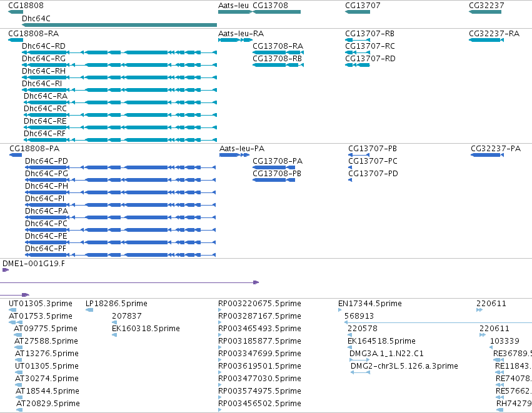532x413 pixels.
Task: Click protein Dhc64C-PF
Action: (x=46, y=249)
